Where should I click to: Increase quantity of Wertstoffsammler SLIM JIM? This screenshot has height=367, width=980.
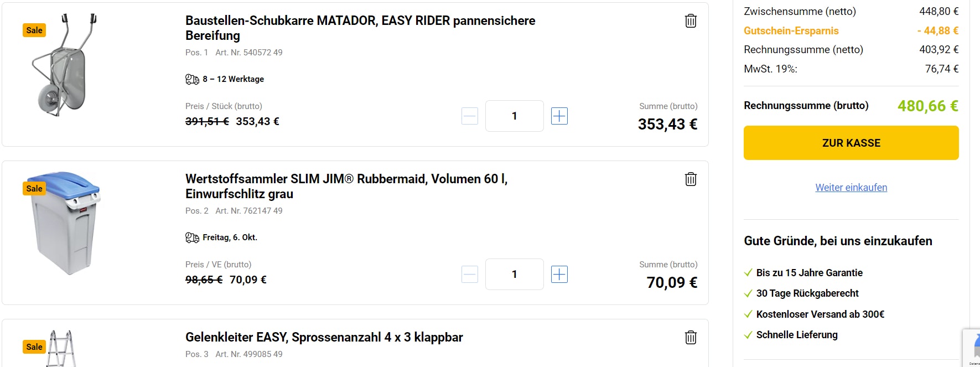(559, 275)
